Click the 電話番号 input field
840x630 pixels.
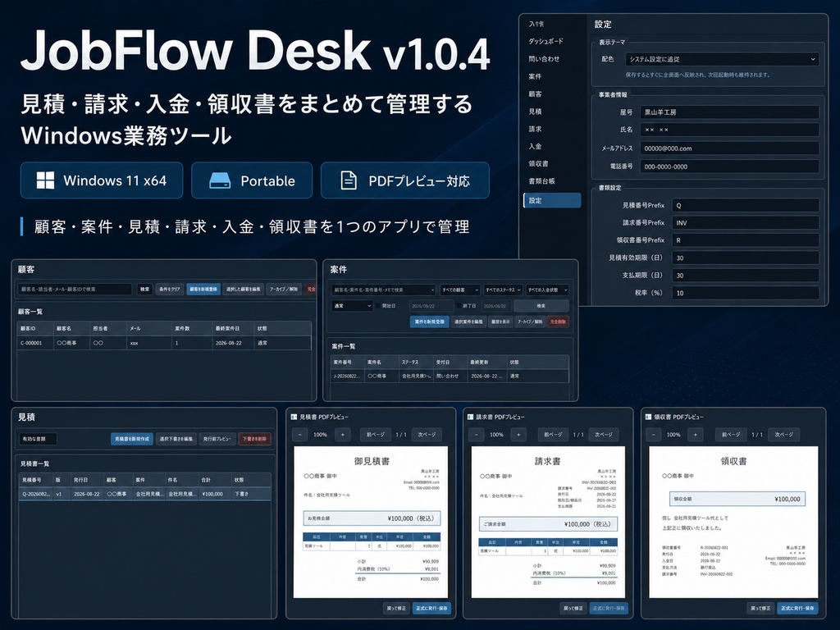click(729, 167)
